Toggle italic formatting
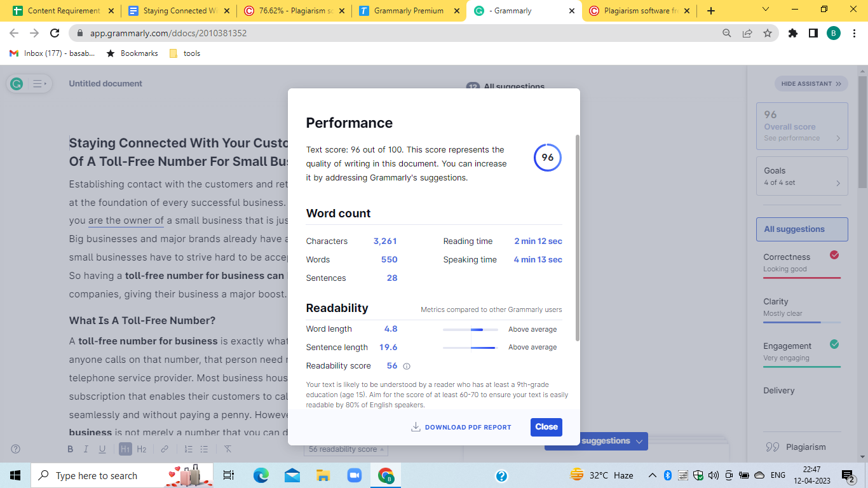The width and height of the screenshot is (868, 488). (86, 449)
